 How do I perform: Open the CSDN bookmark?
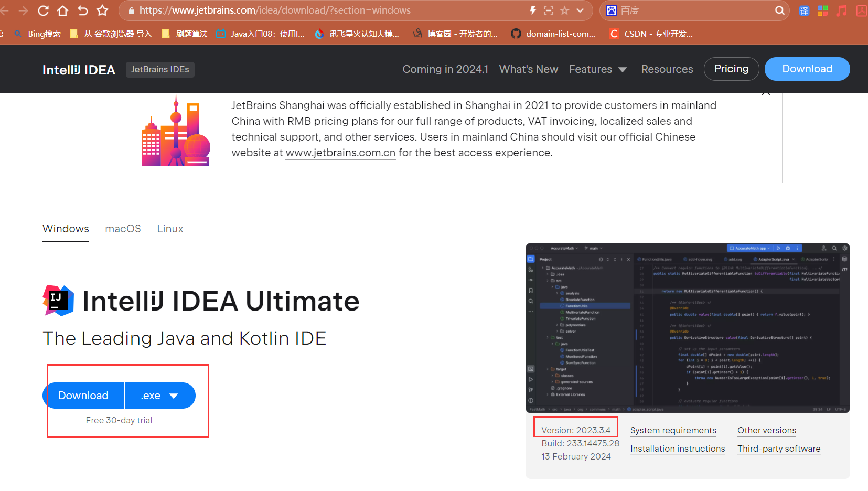coord(651,34)
